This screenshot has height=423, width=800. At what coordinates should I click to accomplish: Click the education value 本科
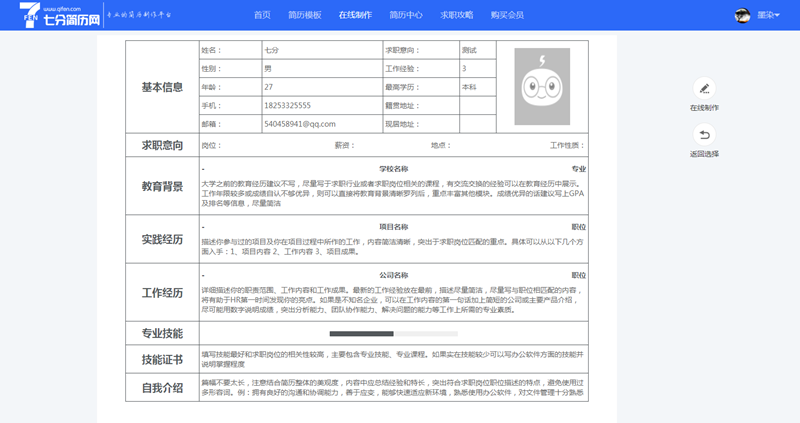click(469, 87)
